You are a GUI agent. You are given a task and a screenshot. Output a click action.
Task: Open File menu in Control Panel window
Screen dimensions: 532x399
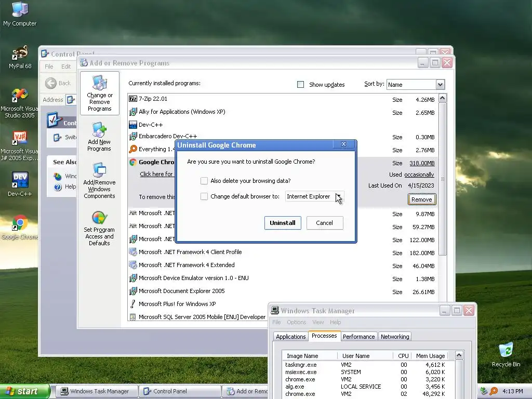point(49,66)
